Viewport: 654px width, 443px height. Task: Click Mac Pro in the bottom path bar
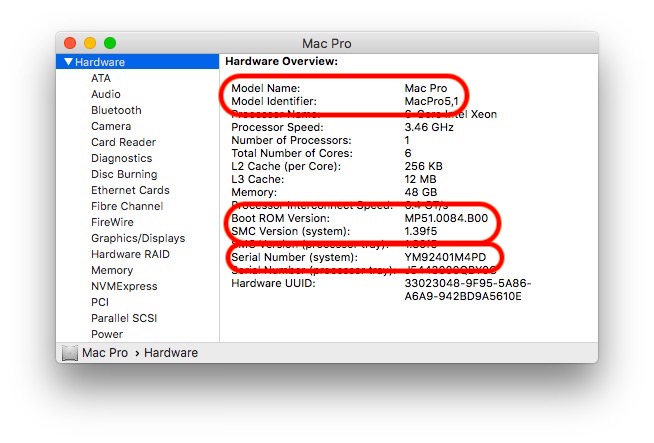click(105, 352)
